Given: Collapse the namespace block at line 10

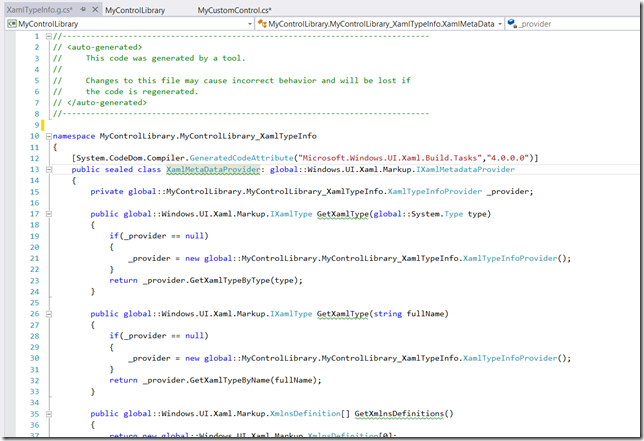Looking at the screenshot, I should (x=48, y=136).
